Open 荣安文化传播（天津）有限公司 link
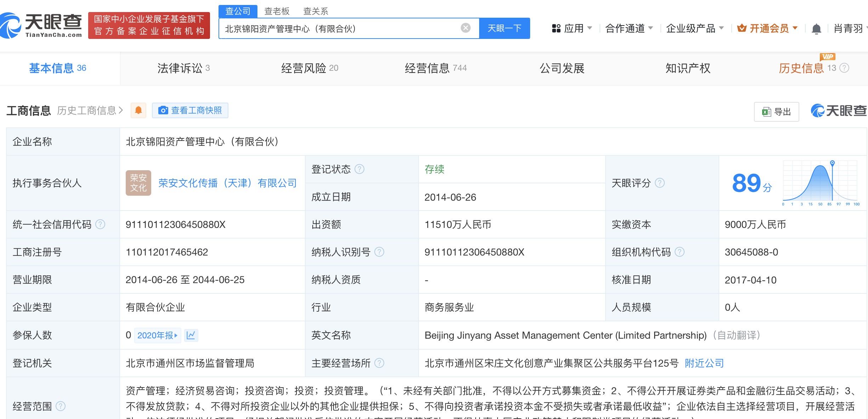Screen dimensions: 868x419 [227, 183]
